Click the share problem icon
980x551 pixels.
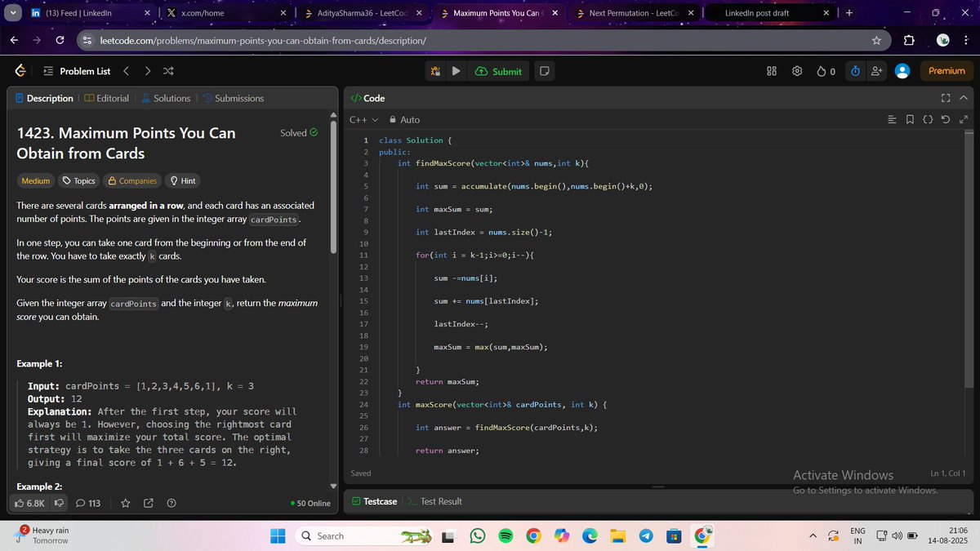point(149,503)
